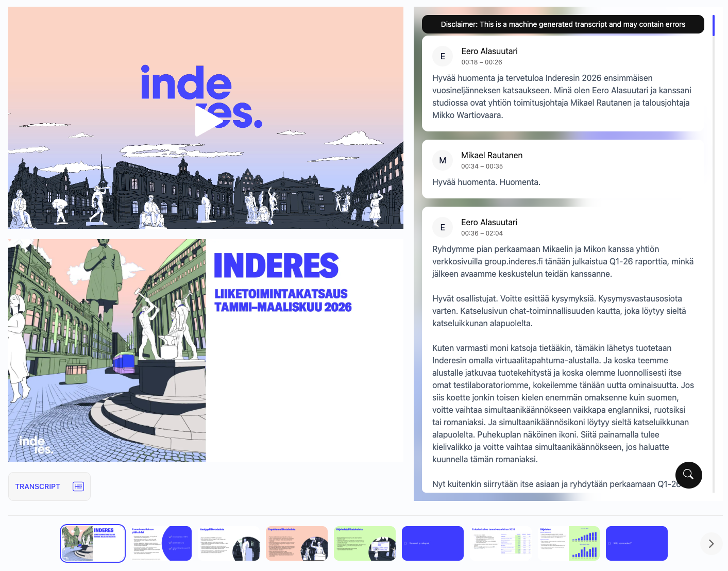
Task: Jump to Eero Alasuutari's 00:36 – 02:04 timestamp
Action: click(482, 233)
